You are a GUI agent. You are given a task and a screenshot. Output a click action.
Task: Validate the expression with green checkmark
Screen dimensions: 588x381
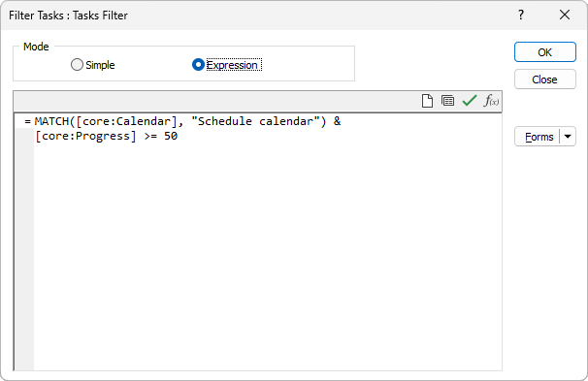[x=470, y=101]
